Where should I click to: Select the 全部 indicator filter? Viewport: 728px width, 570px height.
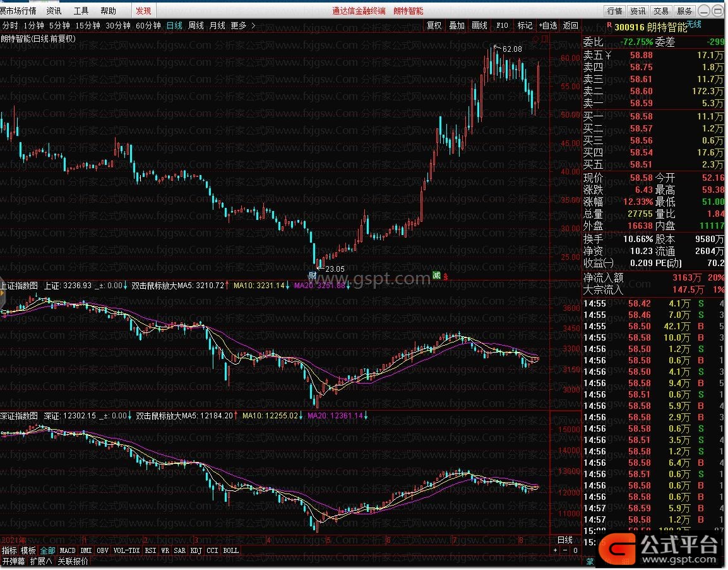click(47, 550)
